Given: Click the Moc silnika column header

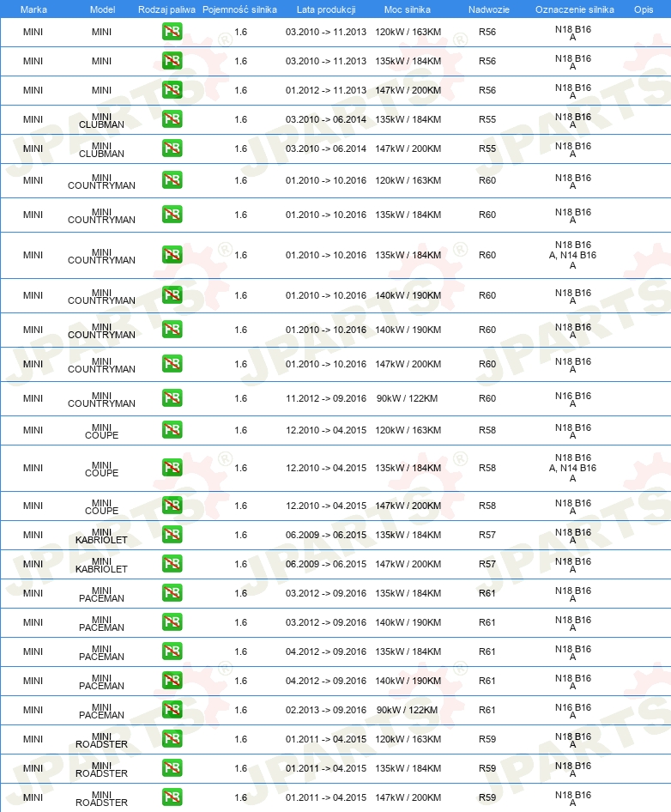Looking at the screenshot, I should pos(408,9).
